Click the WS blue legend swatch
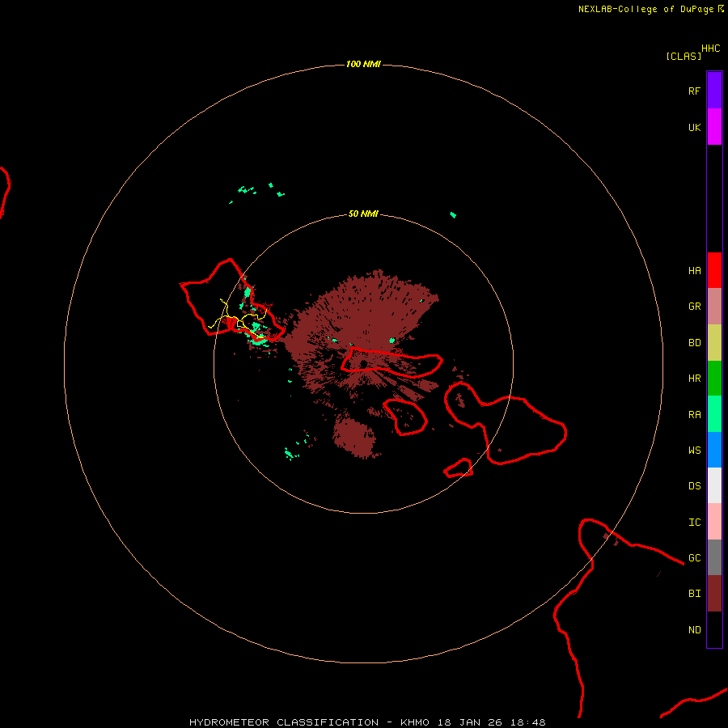This screenshot has width=728, height=728. 714,450
